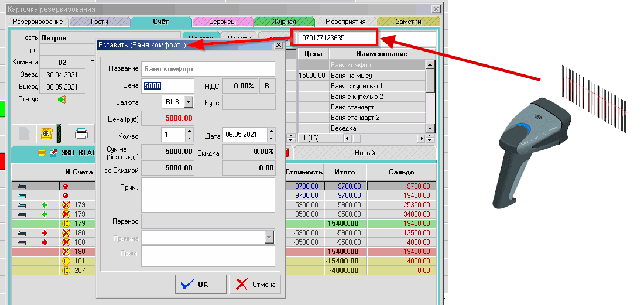Click the crossed coin icon on first 179 row

coord(66,205)
